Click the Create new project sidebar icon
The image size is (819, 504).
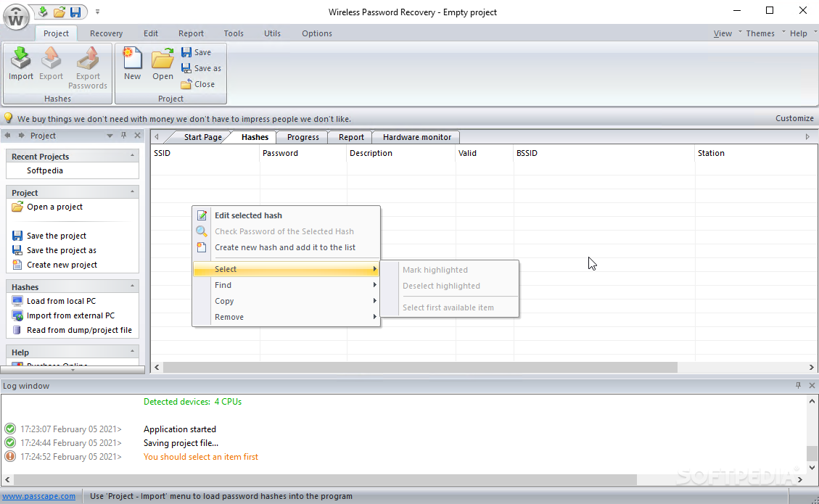[x=17, y=265]
